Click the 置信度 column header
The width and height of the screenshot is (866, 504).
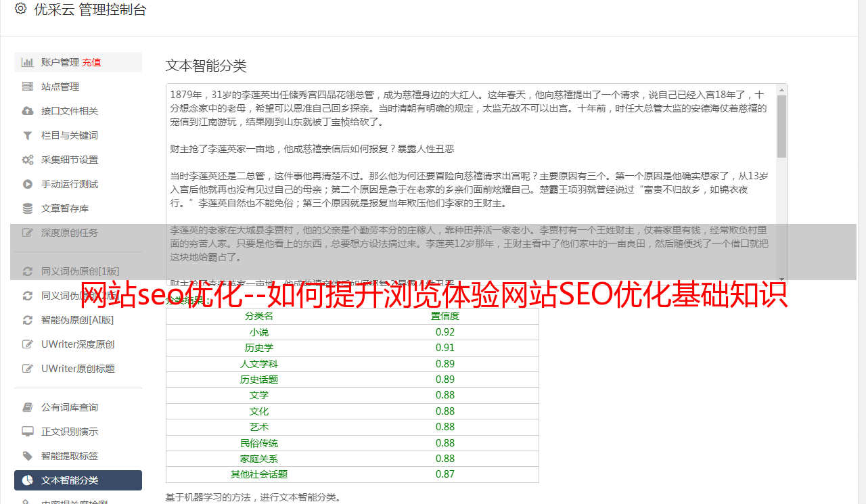click(445, 316)
